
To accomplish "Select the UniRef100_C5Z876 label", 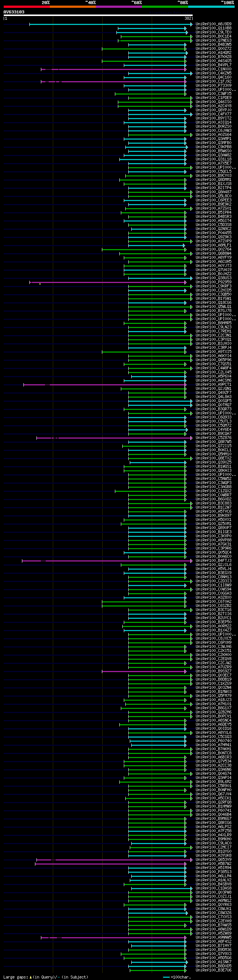I will (x=213, y=438).
